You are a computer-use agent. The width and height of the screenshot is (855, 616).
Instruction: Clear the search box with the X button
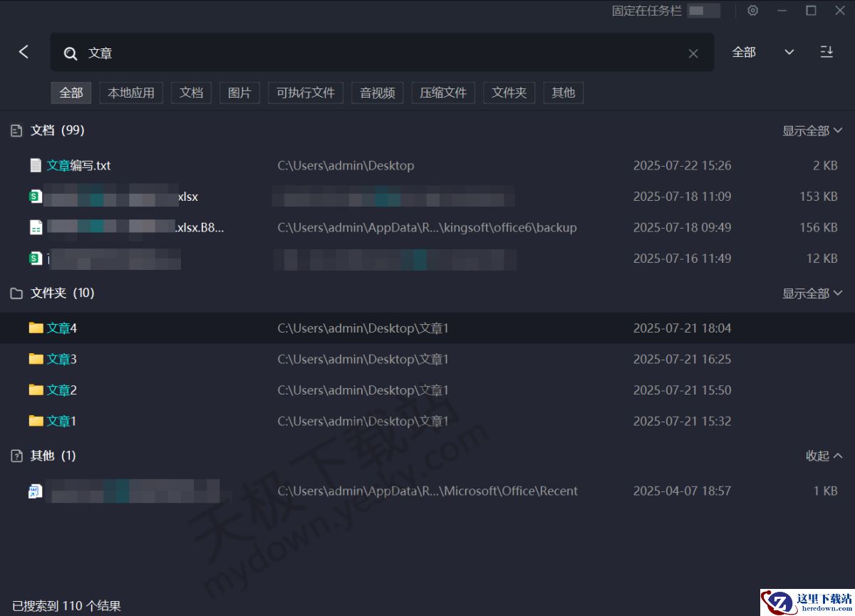tap(693, 53)
